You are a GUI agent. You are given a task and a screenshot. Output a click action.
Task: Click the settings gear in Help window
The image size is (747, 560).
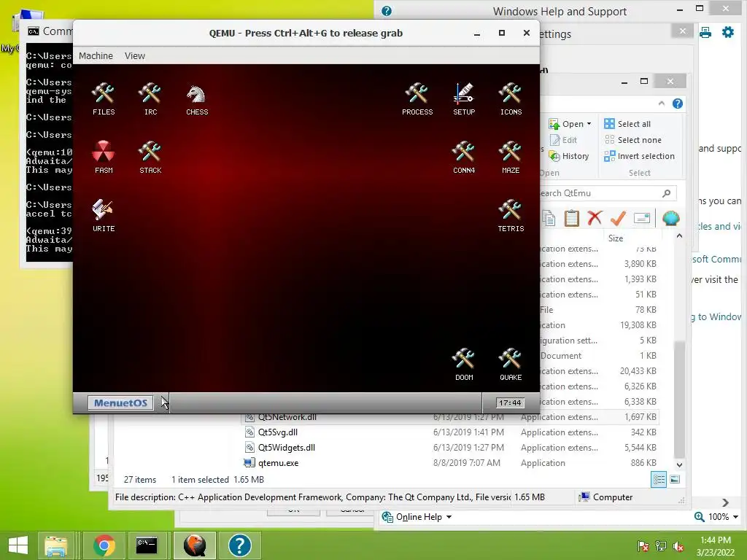[728, 32]
